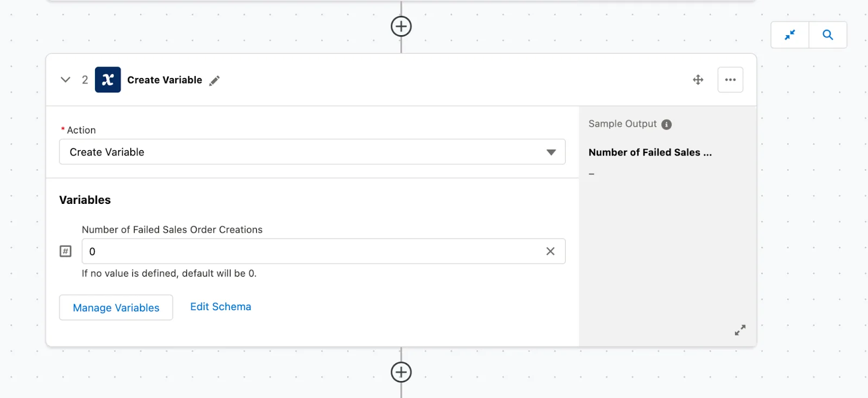This screenshot has height=398, width=868.
Task: Click the number type icon beside variable
Action: tap(66, 251)
